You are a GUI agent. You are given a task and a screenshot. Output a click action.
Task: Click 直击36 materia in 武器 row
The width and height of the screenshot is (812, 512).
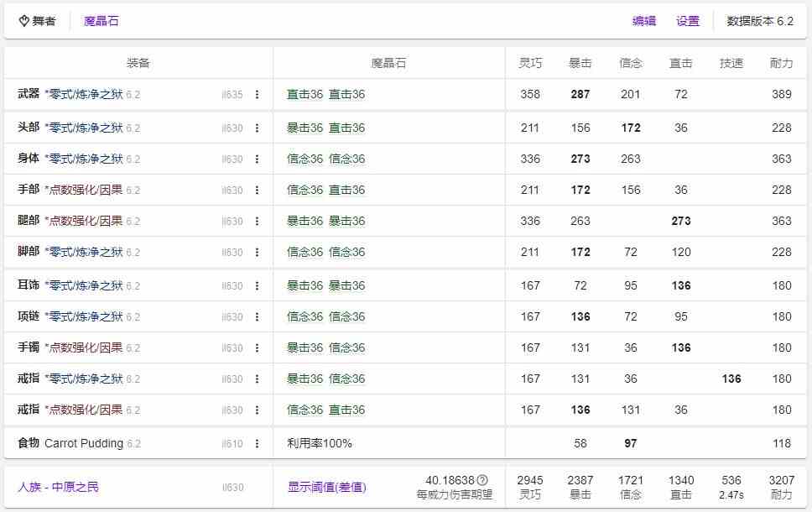(x=304, y=95)
